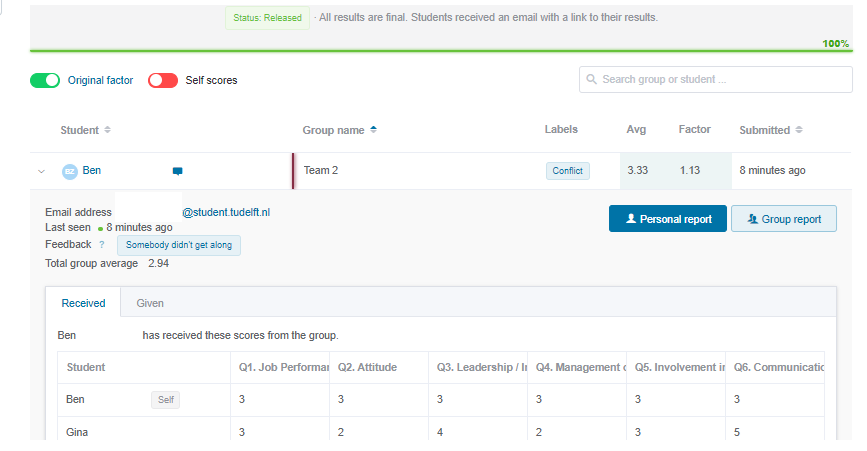
Task: Open the Personal report
Action: [x=668, y=219]
